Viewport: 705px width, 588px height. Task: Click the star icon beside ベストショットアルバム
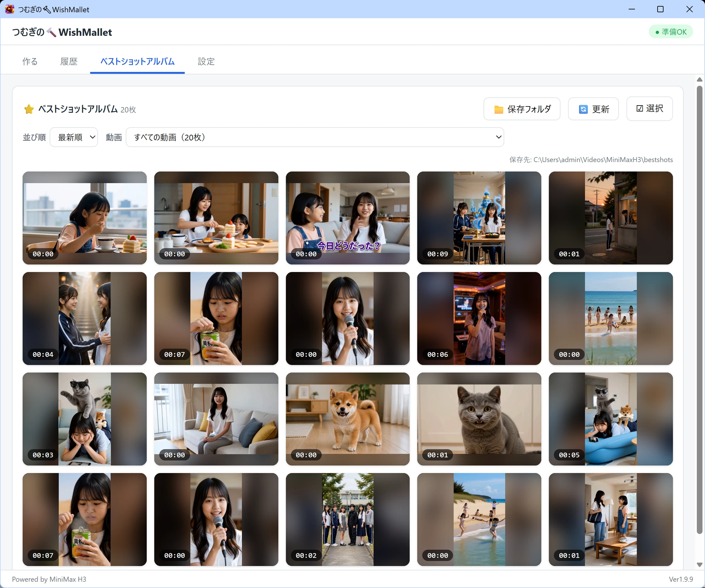coord(29,109)
